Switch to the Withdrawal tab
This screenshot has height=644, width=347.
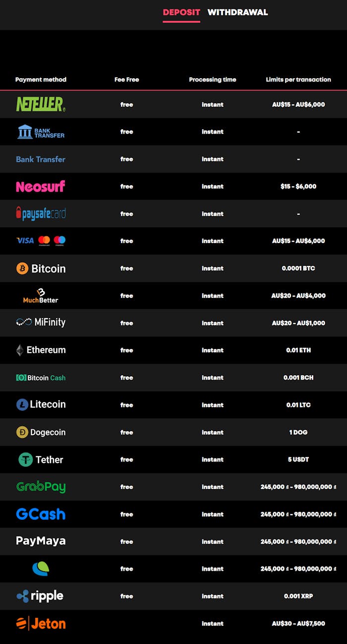(237, 12)
